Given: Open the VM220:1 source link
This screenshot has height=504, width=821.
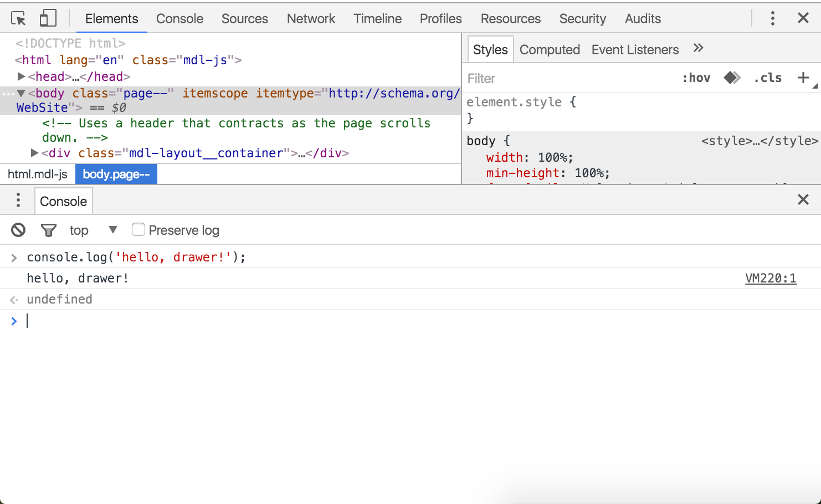Looking at the screenshot, I should click(x=770, y=278).
